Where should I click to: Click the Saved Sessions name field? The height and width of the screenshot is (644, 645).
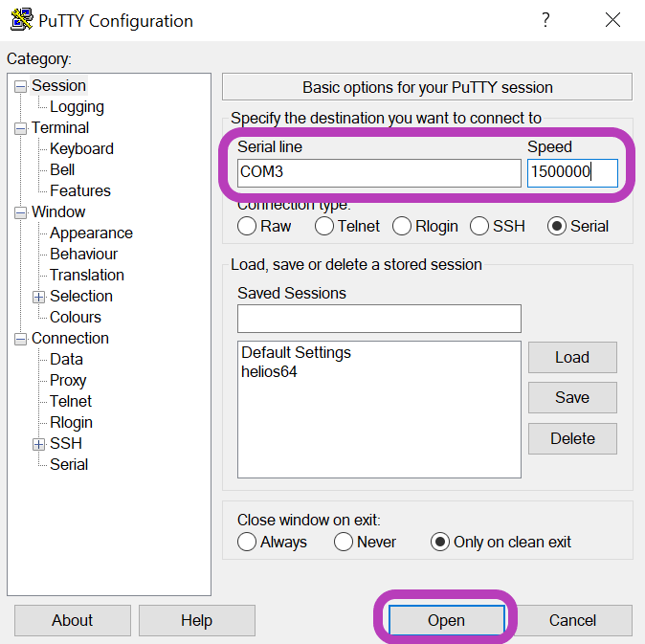click(379, 319)
